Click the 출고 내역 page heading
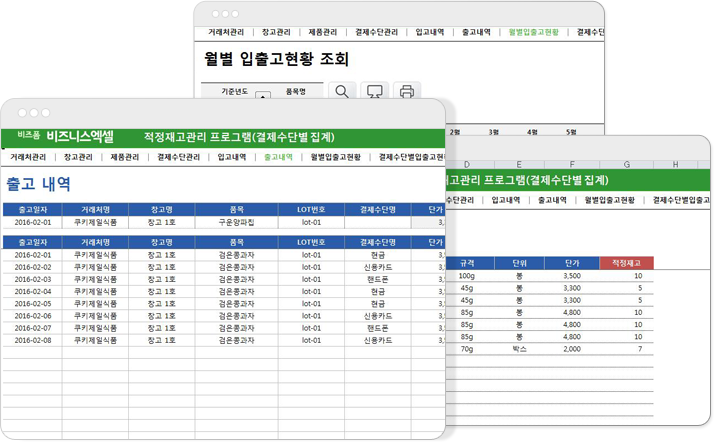This screenshot has height=442, width=714. (38, 184)
